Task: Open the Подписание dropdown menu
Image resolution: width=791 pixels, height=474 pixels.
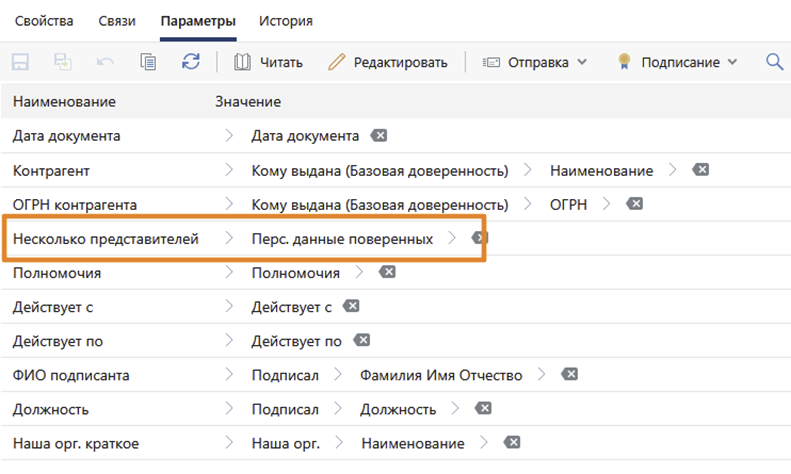Action: [x=679, y=62]
